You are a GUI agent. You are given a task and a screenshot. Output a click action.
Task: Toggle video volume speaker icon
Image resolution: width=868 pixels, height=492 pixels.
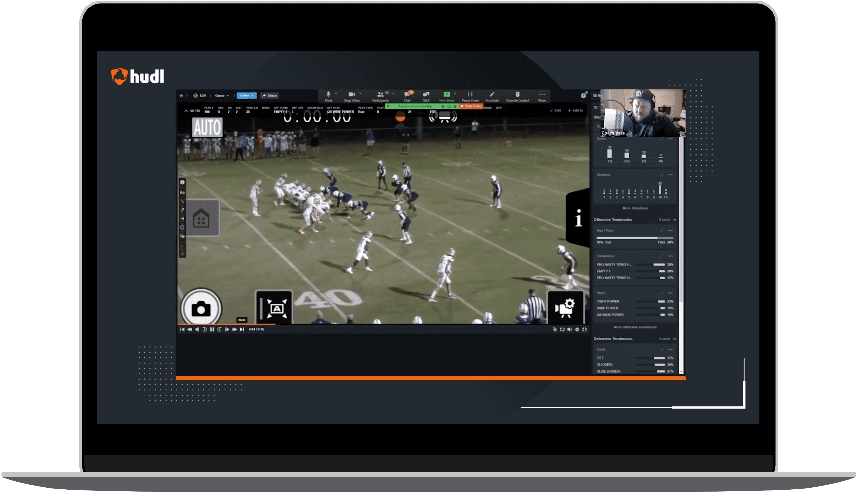tap(570, 330)
